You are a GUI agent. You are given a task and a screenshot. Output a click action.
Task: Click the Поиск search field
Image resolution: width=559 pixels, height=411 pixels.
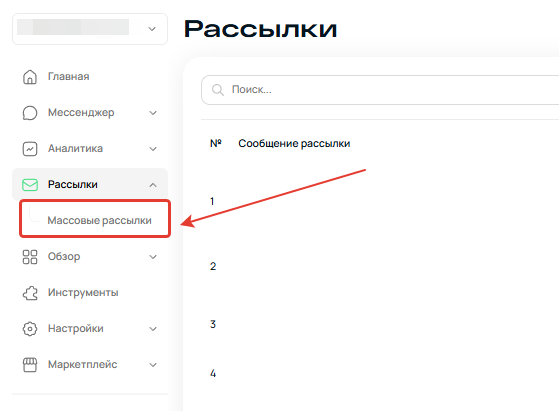click(x=380, y=90)
